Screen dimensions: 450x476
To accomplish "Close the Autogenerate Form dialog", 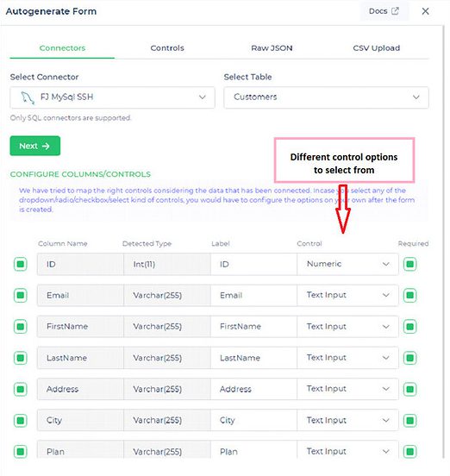I will tap(425, 11).
